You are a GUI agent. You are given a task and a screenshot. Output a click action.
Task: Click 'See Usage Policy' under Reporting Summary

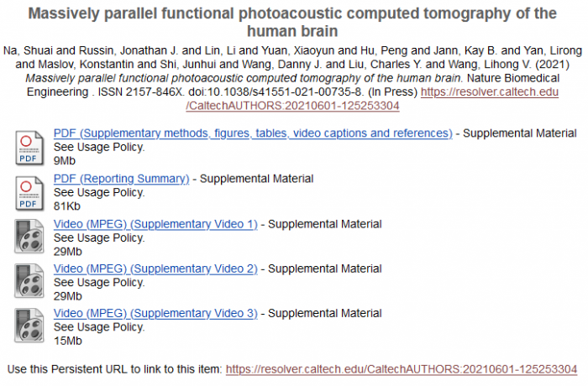point(98,192)
